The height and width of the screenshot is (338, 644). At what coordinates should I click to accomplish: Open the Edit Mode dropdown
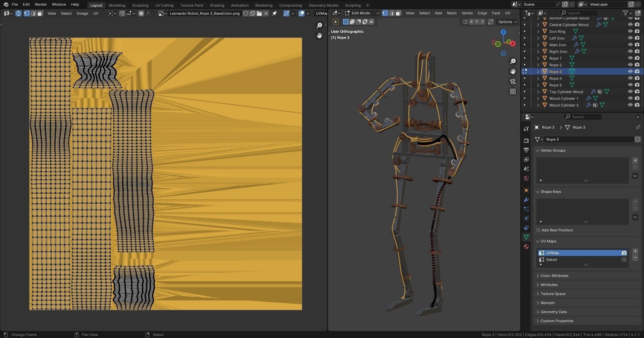(362, 13)
